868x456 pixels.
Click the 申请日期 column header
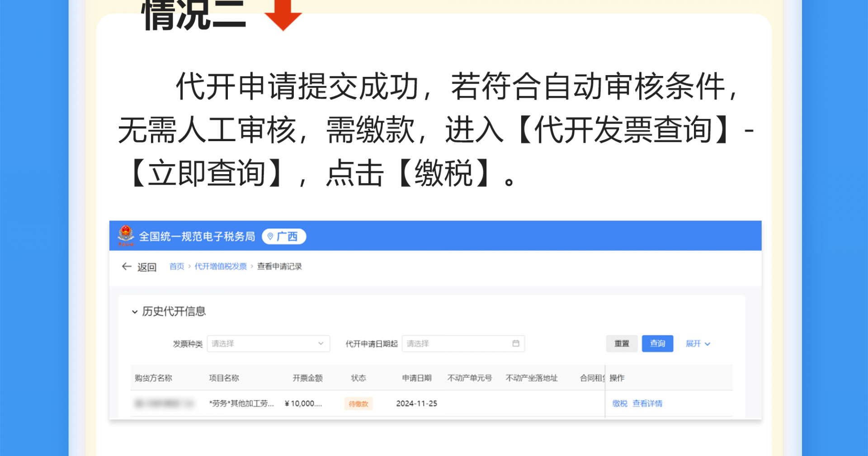coord(416,378)
